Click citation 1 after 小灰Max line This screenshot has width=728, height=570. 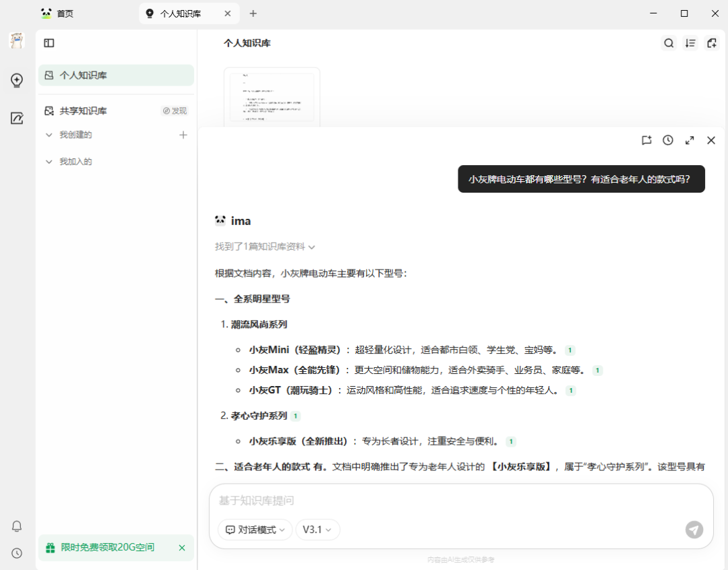597,371
